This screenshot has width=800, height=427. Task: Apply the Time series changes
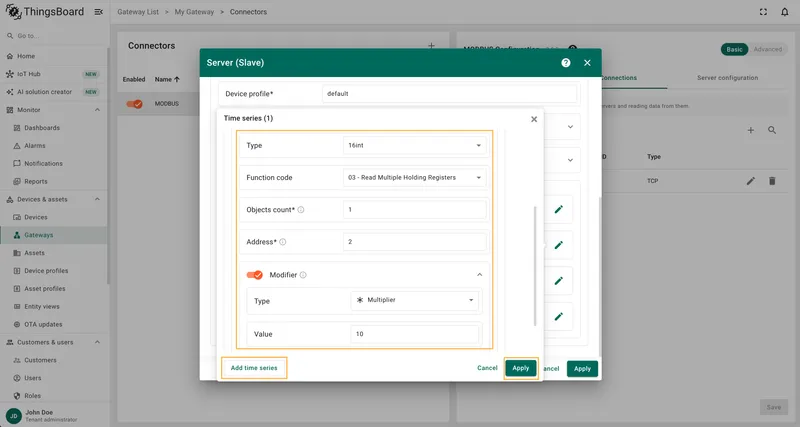[521, 368]
